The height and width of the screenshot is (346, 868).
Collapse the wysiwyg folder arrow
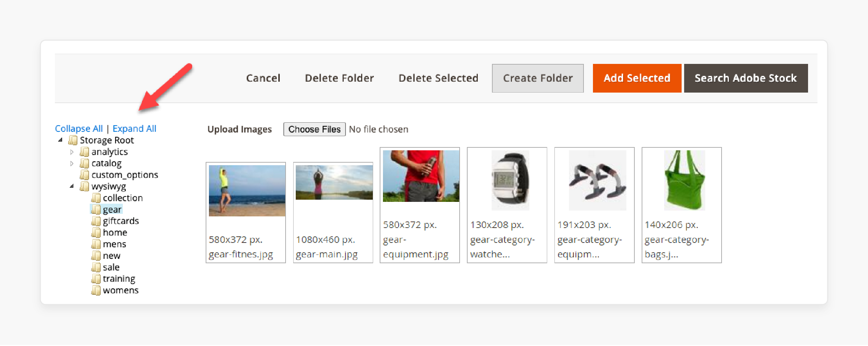click(x=72, y=186)
